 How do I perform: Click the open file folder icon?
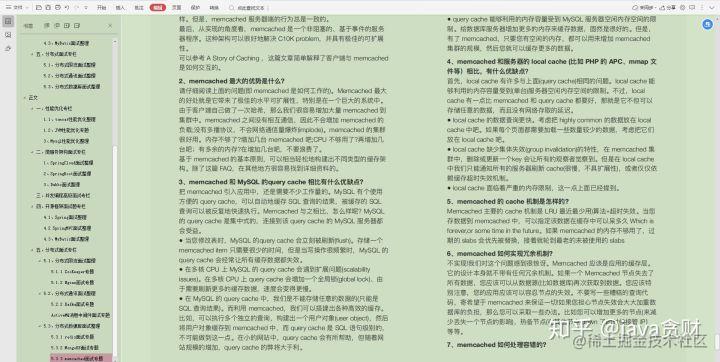tap(39, 7)
